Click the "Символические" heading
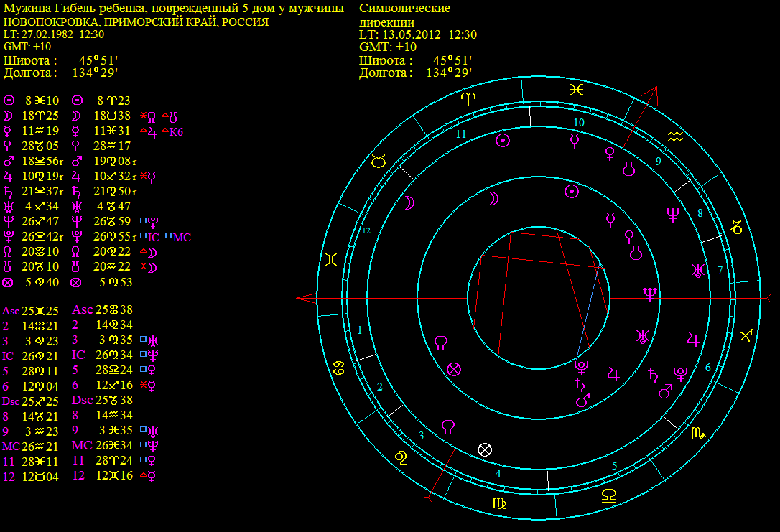Screen dimensions: 780x532 point(405,9)
